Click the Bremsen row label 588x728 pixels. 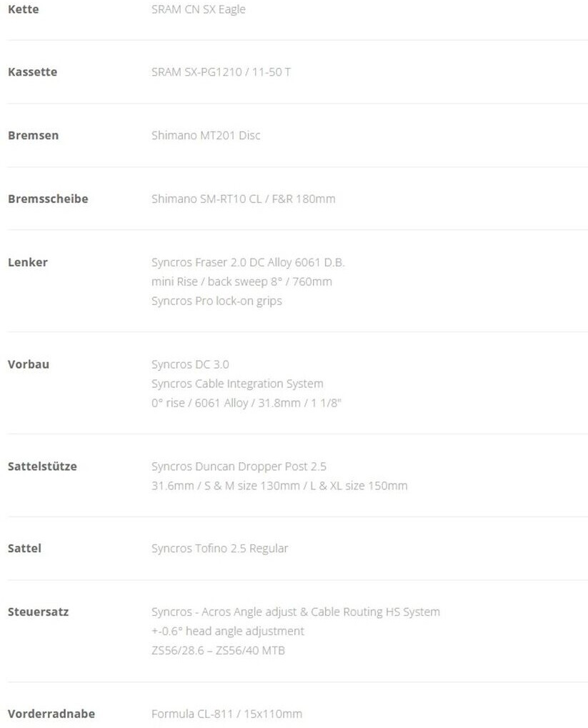click(33, 135)
